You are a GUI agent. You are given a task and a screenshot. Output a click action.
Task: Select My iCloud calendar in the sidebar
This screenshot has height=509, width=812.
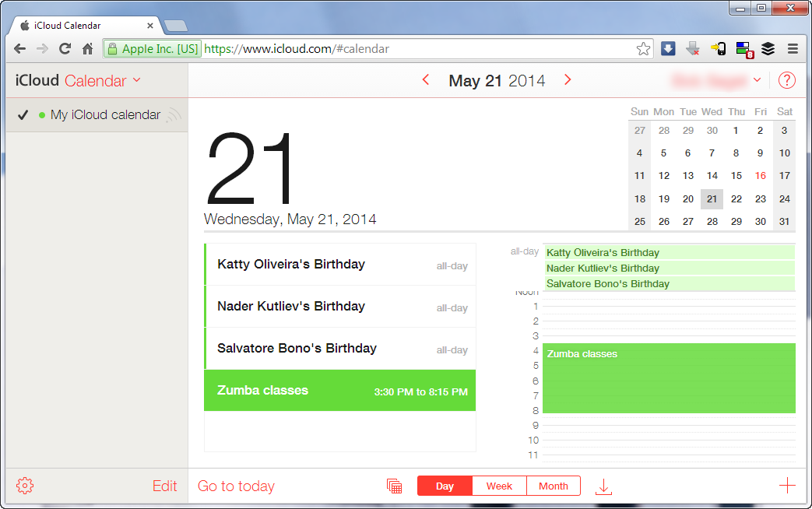coord(97,114)
